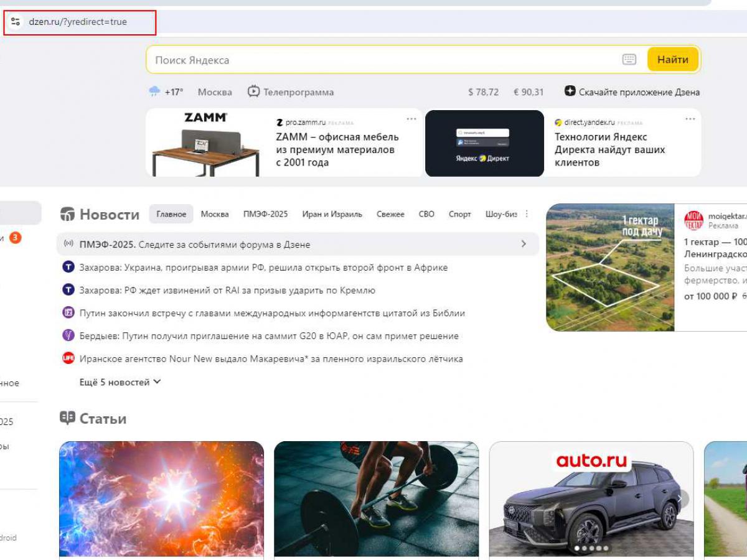Screen dimensions: 747x560
Task: Click next arrow on auto.ru card
Action: [x=683, y=498]
